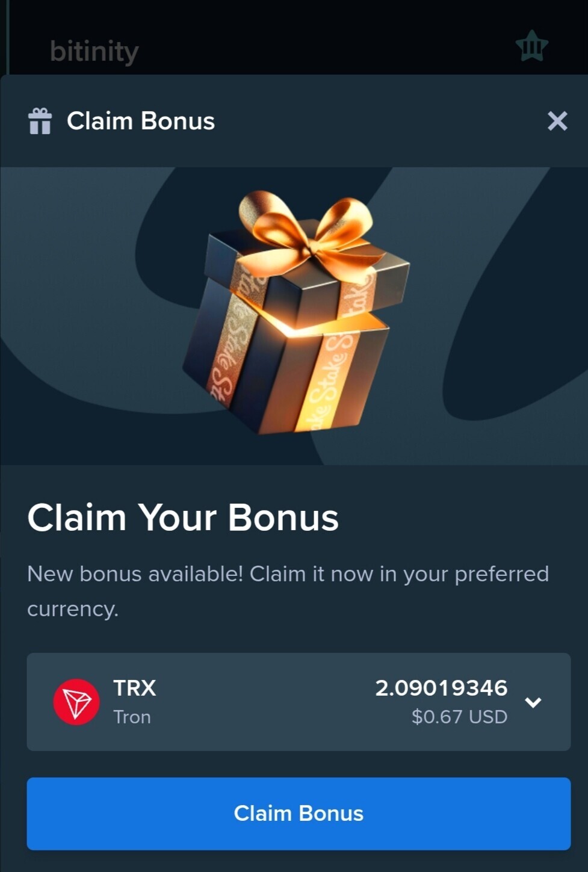Expand the currency chevron arrow
The image size is (588, 872).
point(533,702)
